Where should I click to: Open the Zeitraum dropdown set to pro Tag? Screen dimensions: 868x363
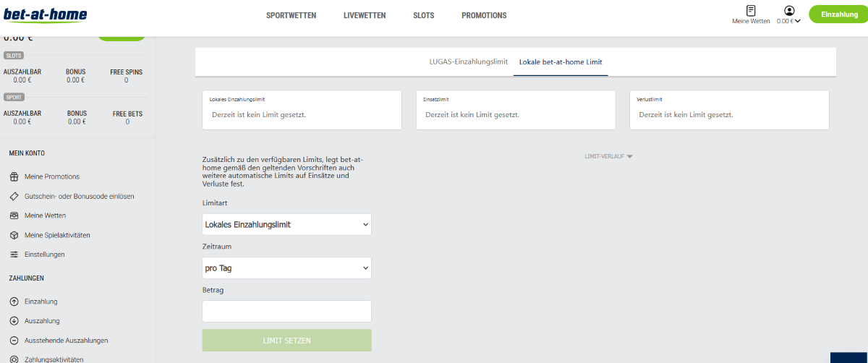click(287, 268)
